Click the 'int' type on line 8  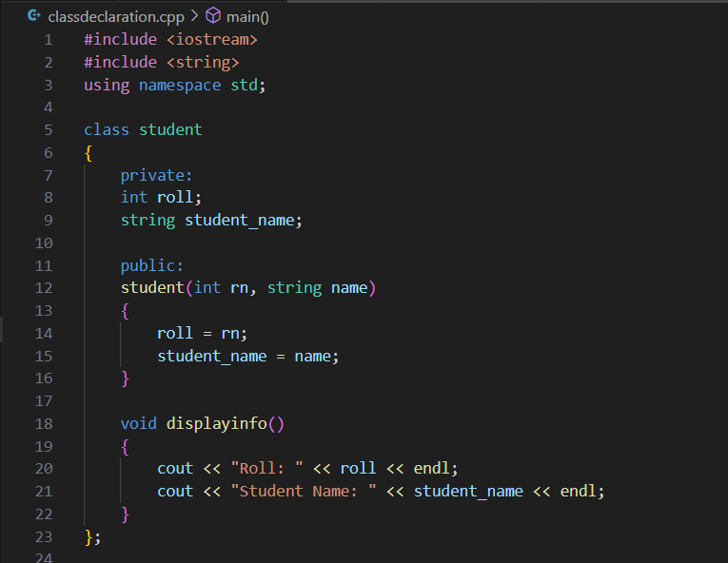click(x=134, y=198)
